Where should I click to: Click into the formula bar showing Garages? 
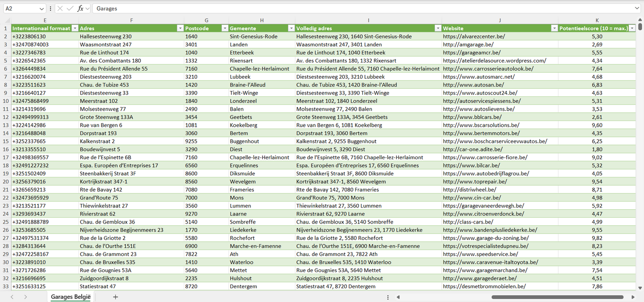point(357,8)
